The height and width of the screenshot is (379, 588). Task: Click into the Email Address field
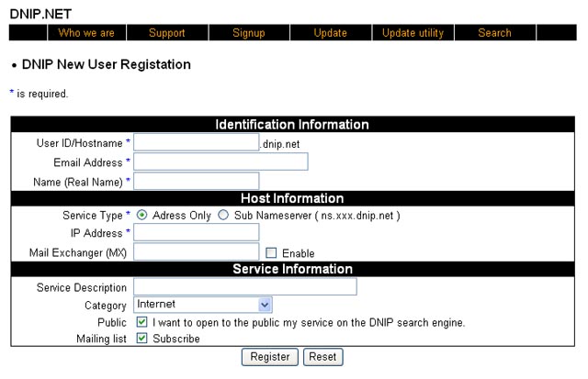220,162
